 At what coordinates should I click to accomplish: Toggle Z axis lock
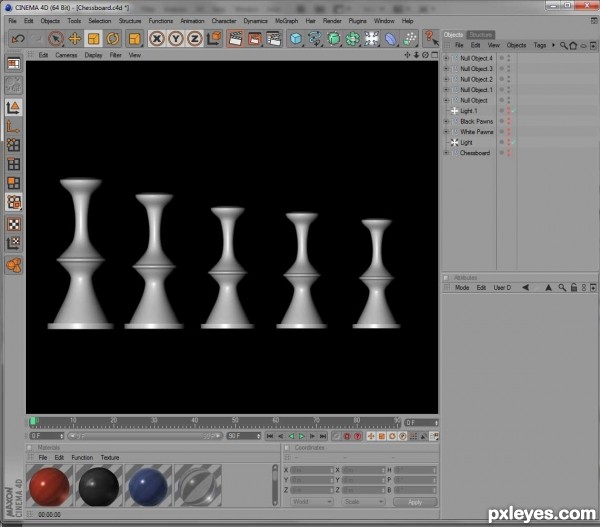pos(195,39)
